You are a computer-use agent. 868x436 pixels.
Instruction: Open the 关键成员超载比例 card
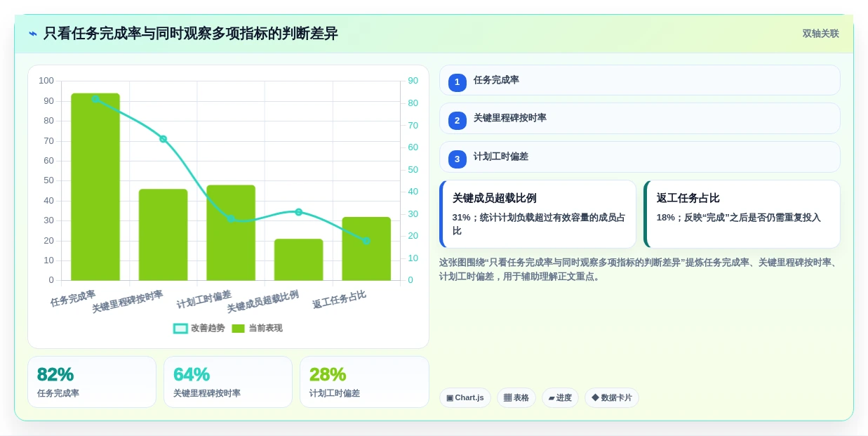pyautogui.click(x=538, y=214)
